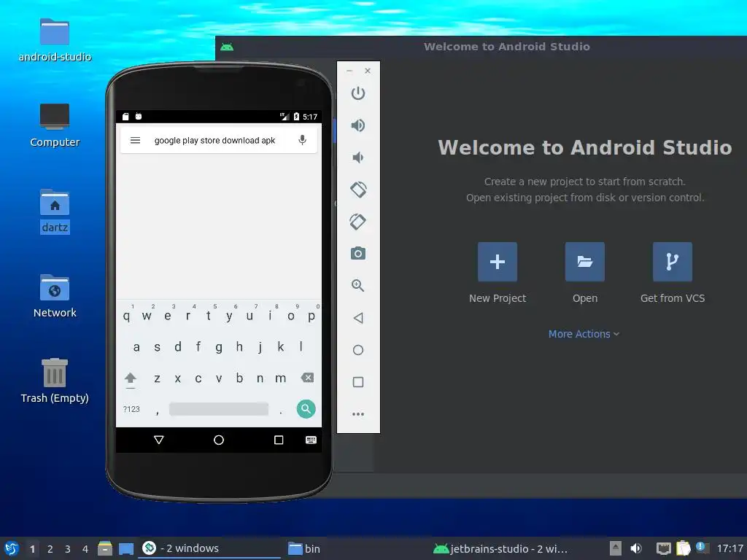Click the emulator volume down icon

357,157
